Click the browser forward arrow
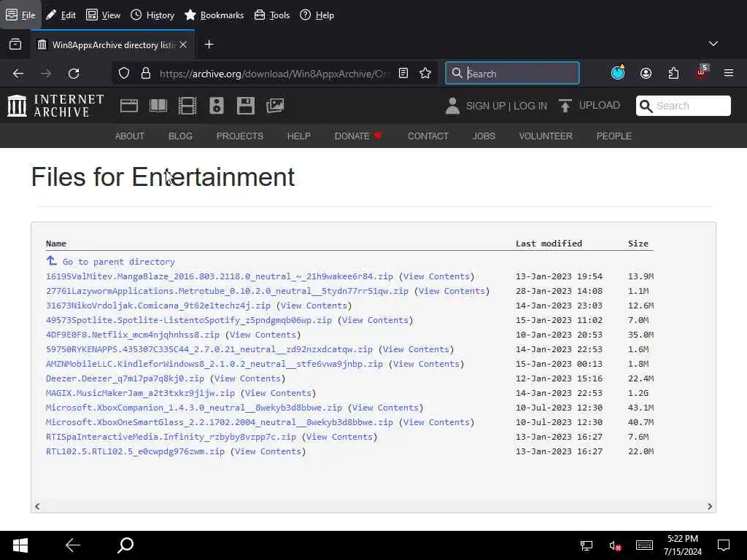 46,74
